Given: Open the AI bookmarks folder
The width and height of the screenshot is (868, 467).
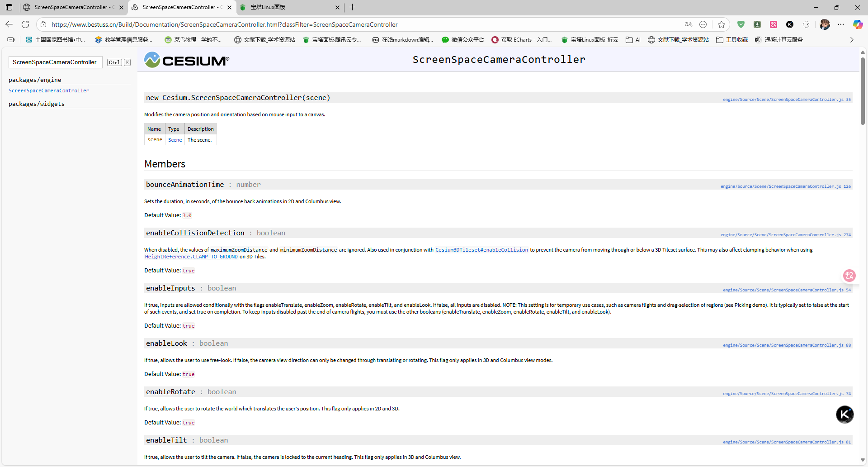Looking at the screenshot, I should 633,40.
